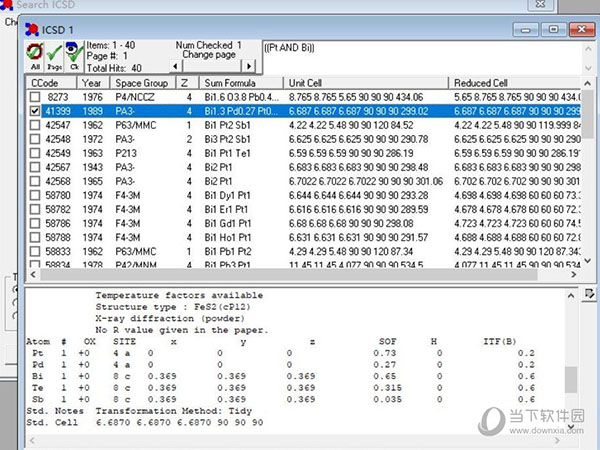Click the uncheck All red icon
The image size is (600, 450).
tap(35, 56)
